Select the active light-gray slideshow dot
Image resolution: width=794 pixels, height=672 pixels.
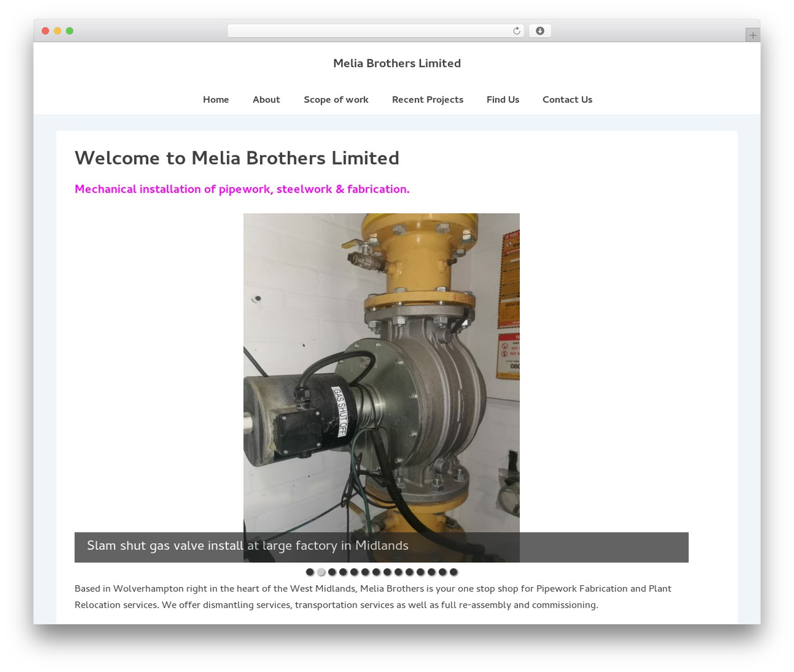click(321, 572)
